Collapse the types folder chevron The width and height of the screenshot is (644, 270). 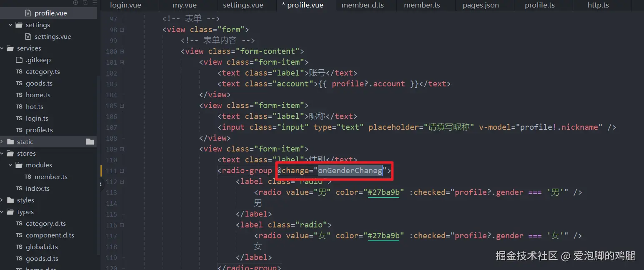(2, 212)
